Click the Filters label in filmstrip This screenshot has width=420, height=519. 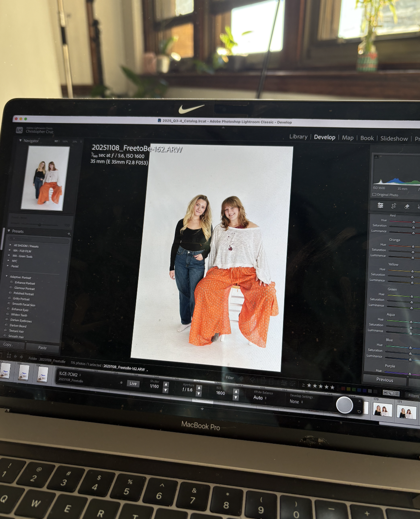coord(413,395)
